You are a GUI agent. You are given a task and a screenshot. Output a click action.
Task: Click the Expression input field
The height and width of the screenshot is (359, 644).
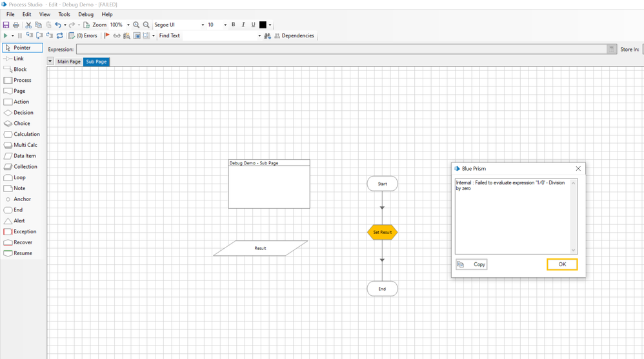[x=342, y=49]
